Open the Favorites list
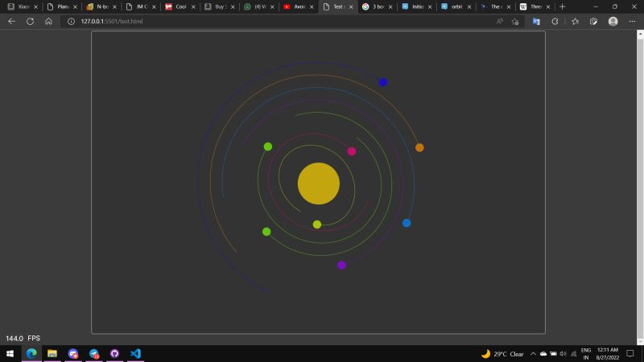This screenshot has height=362, width=644. click(575, 22)
